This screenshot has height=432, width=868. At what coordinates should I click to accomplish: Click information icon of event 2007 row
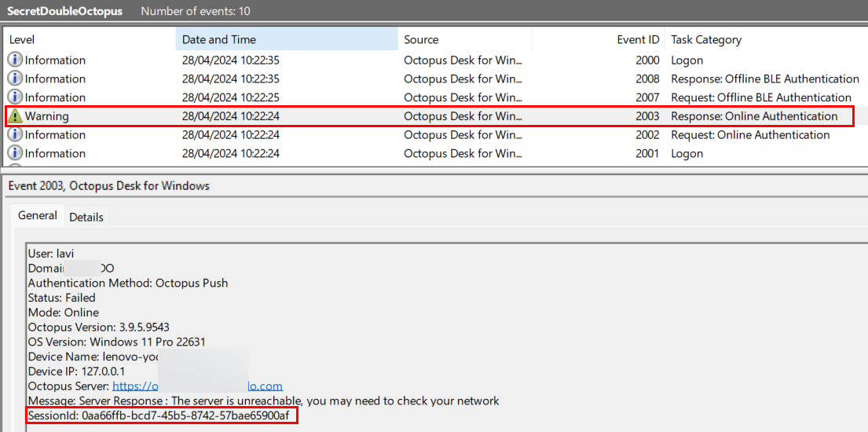click(x=15, y=97)
